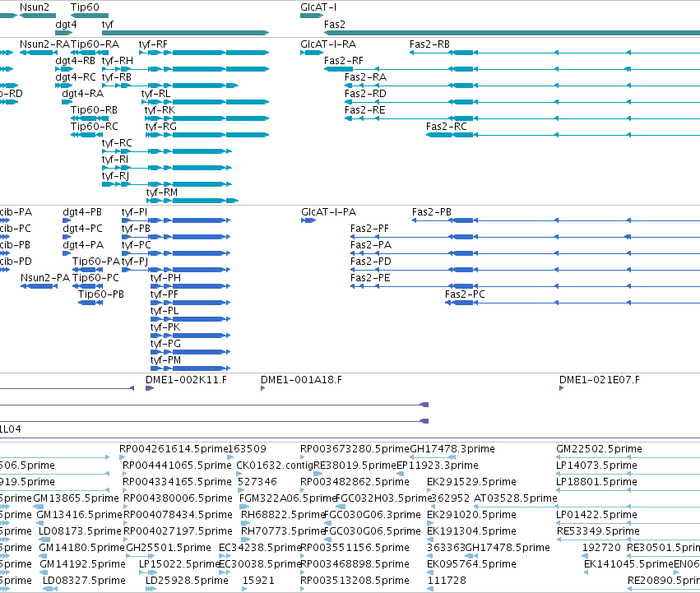Select transcript tyf-RM
Image resolution: width=700 pixels, height=593 pixels.
pos(161,192)
